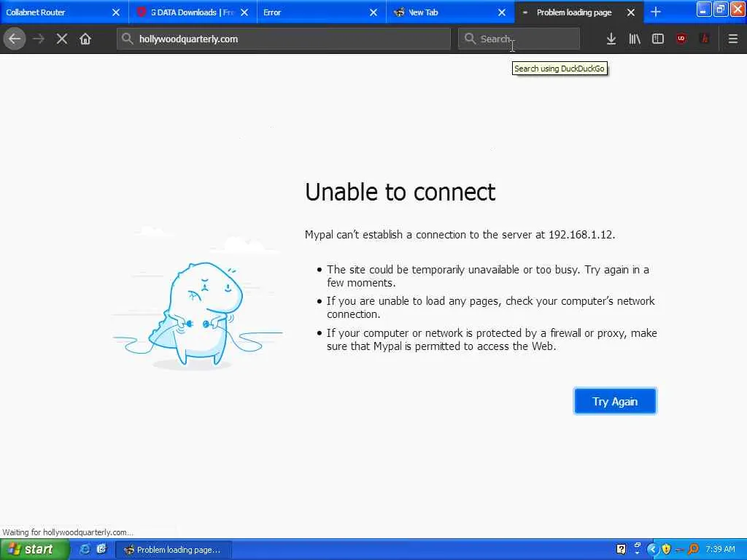
Task: Expand hidden system tray icons
Action: (653, 550)
